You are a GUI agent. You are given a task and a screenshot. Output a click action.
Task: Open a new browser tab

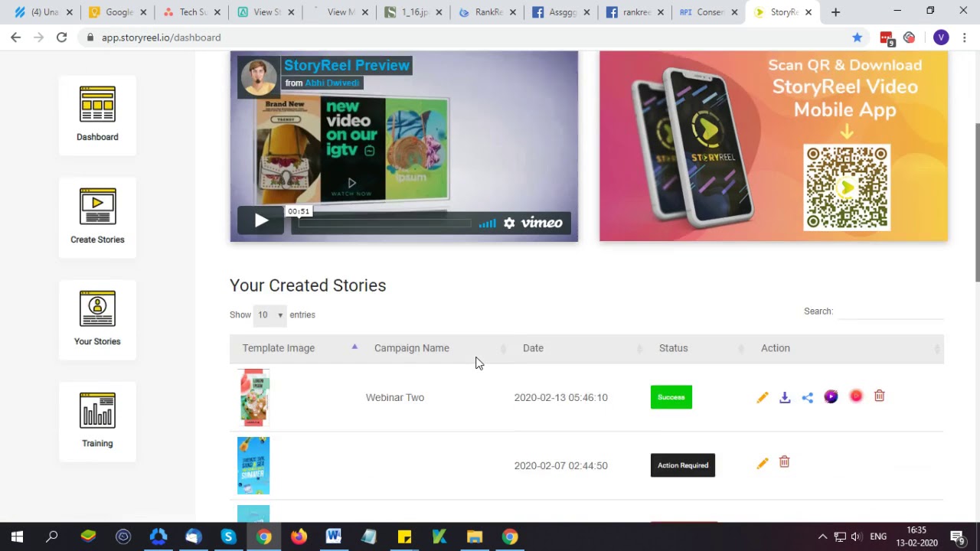pyautogui.click(x=835, y=12)
